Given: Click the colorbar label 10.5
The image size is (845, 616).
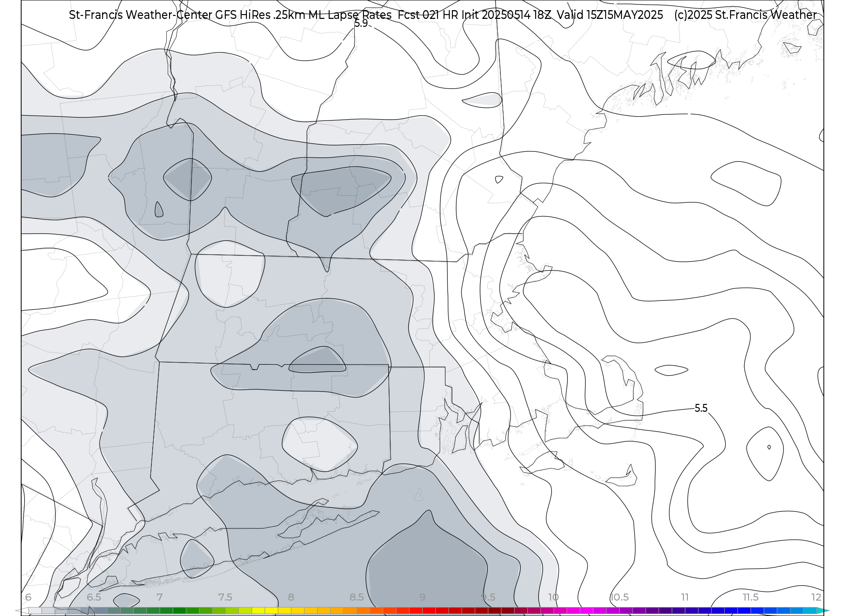Looking at the screenshot, I should [x=619, y=597].
